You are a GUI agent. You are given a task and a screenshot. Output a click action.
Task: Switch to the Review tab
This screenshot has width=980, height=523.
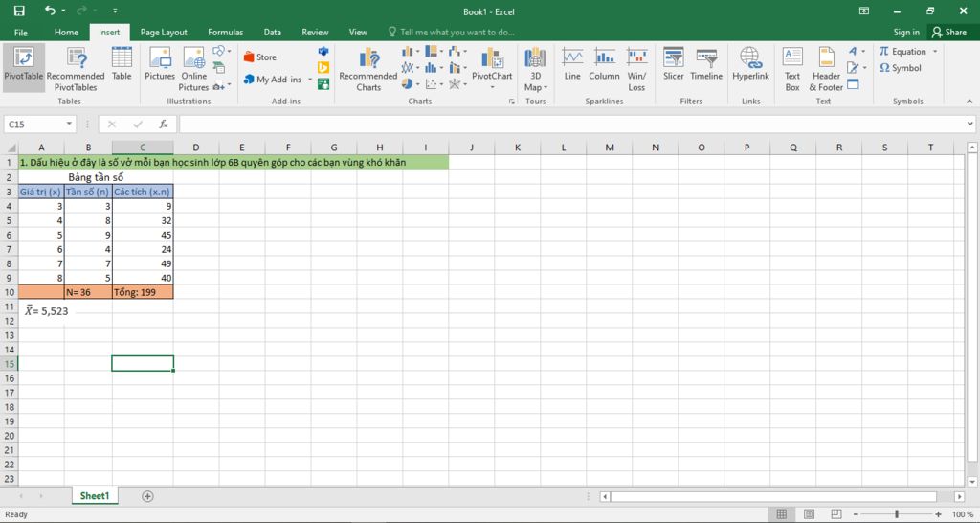click(315, 32)
